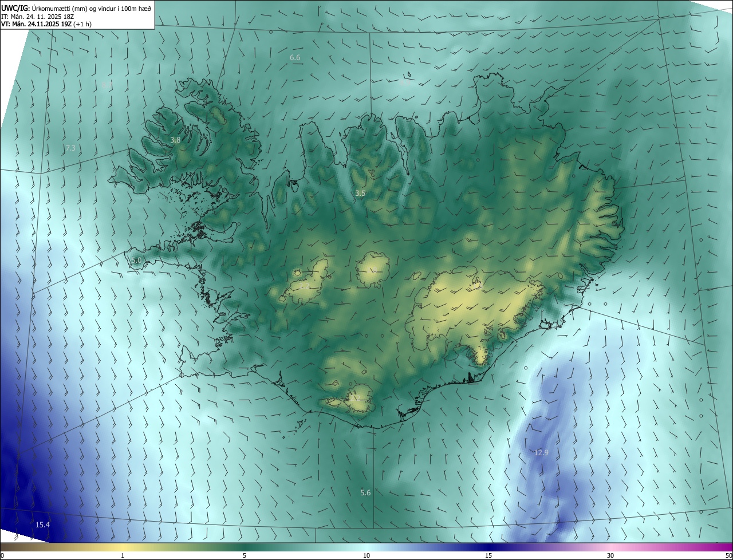Viewport: 733px width, 560px height.
Task: Click the '7.3' value west of the Westfjords
Action: pos(70,148)
